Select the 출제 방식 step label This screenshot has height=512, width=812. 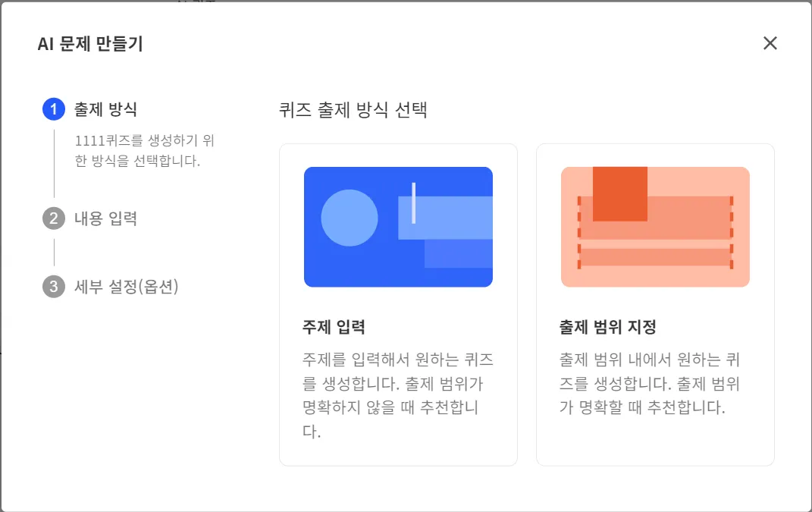[105, 109]
